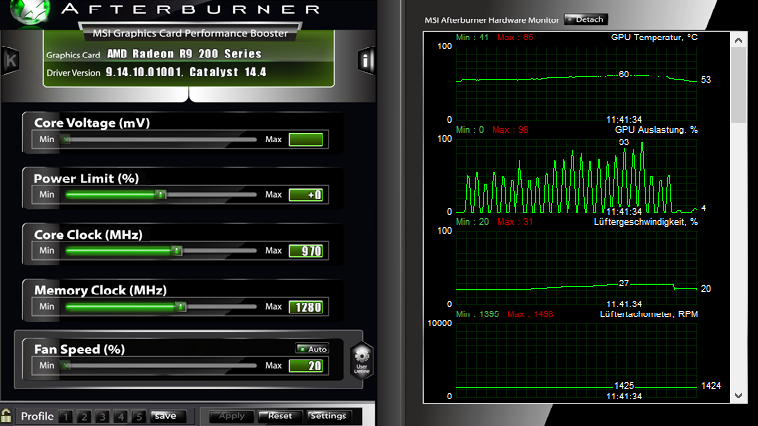
Task: Toggle the Fan Speed Auto mode
Action: 312,349
